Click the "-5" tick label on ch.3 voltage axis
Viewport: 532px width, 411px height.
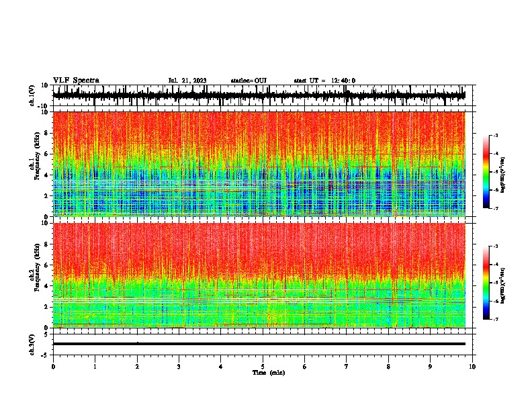pyautogui.click(x=46, y=355)
